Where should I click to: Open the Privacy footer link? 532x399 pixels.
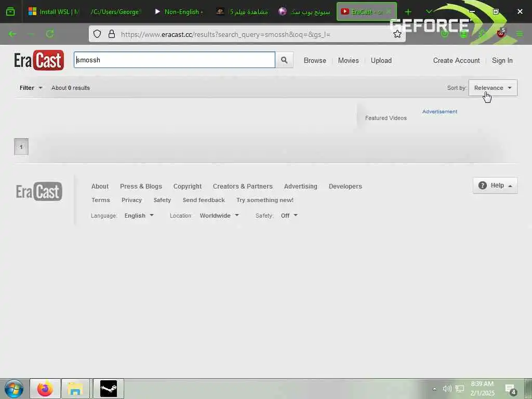[x=131, y=200]
